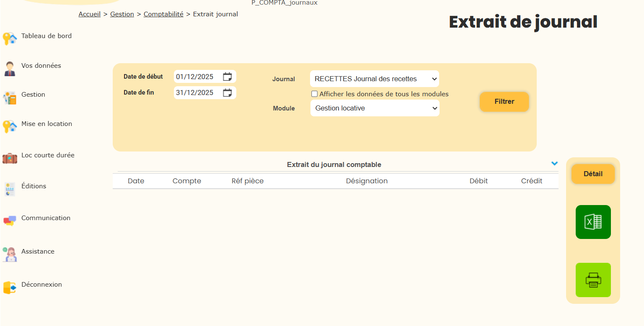Collapse the Extrait du journal comptable section
Screen dimensions: 644x326
(x=554, y=164)
